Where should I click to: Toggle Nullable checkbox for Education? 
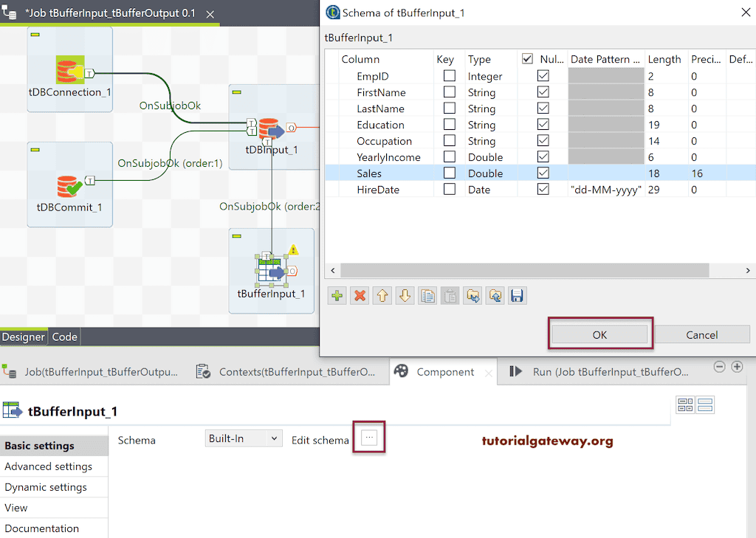pyautogui.click(x=543, y=125)
